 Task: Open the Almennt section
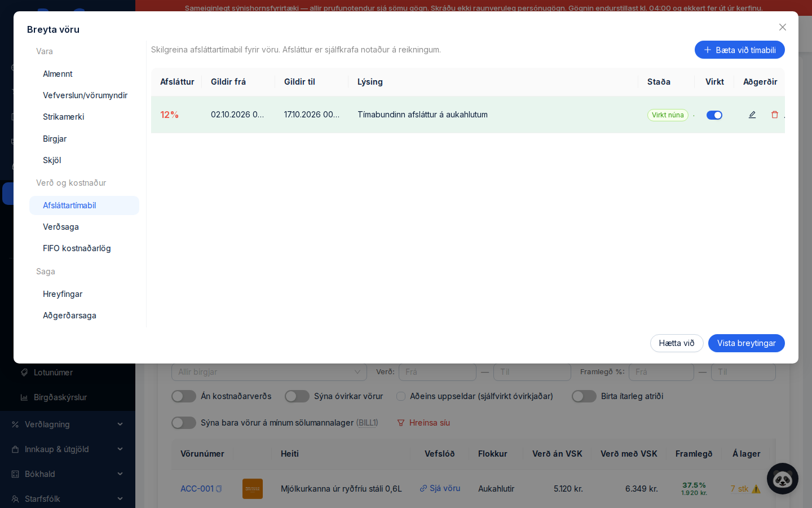(x=84, y=74)
